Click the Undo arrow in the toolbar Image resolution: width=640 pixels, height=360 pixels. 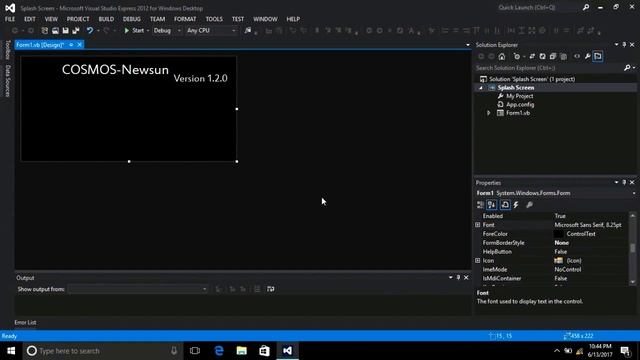[89, 31]
